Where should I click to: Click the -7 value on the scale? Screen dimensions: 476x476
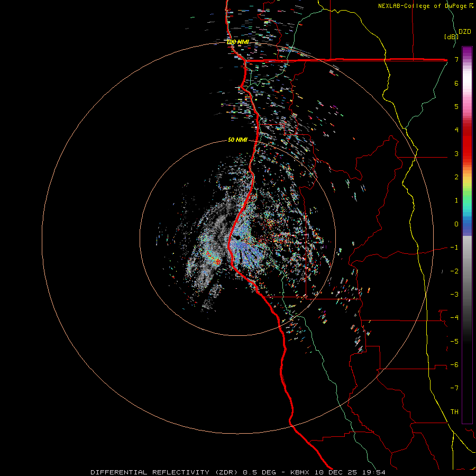454,388
